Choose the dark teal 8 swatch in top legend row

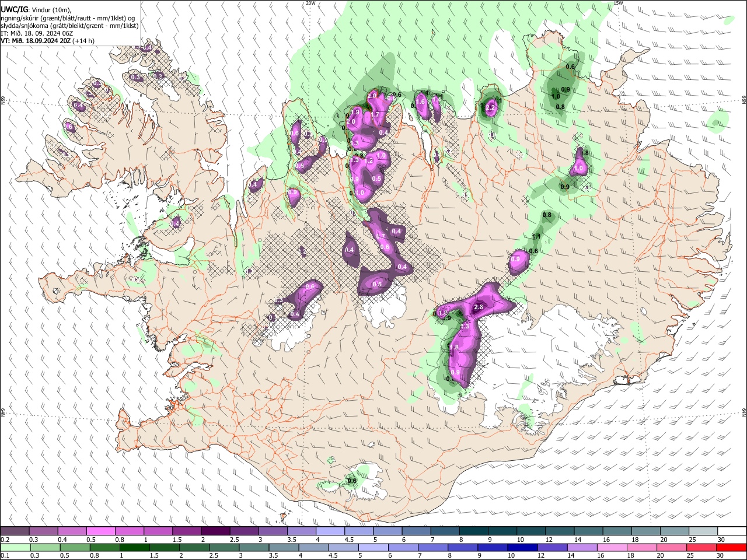click(x=473, y=531)
